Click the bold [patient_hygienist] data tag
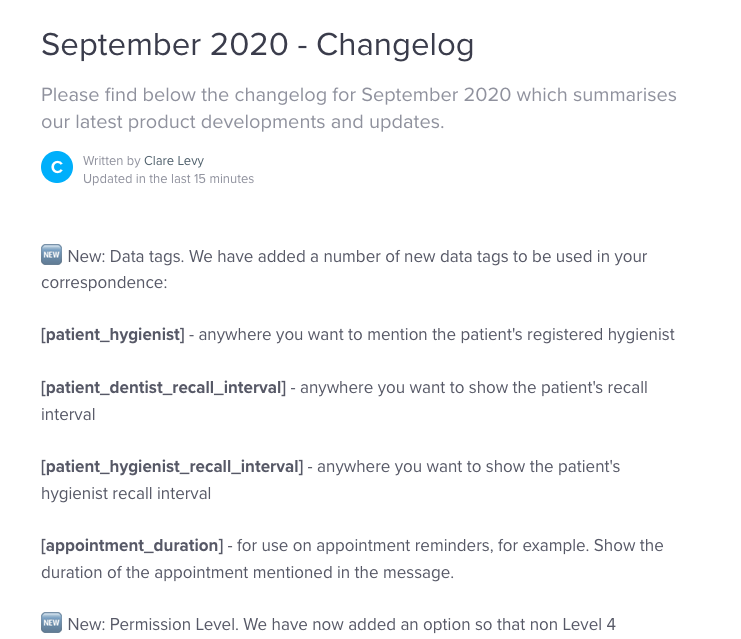 coord(113,334)
